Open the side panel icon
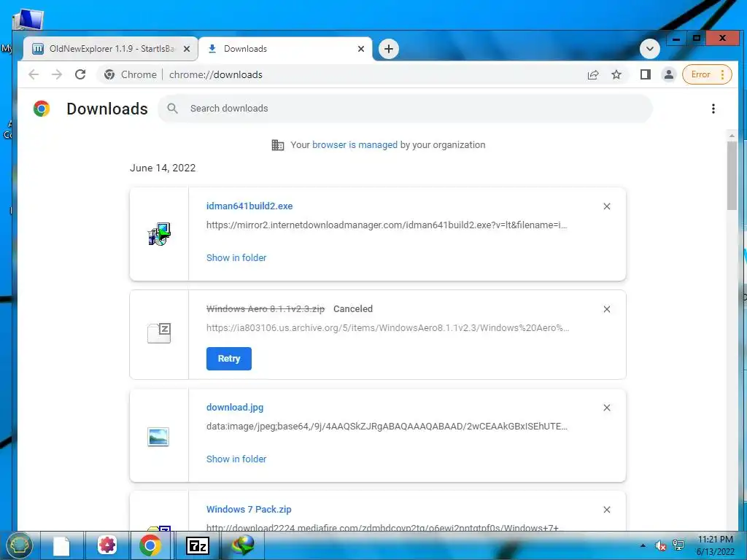This screenshot has width=747, height=560. [646, 75]
